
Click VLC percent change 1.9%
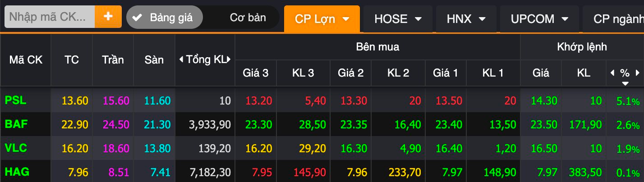click(x=628, y=149)
